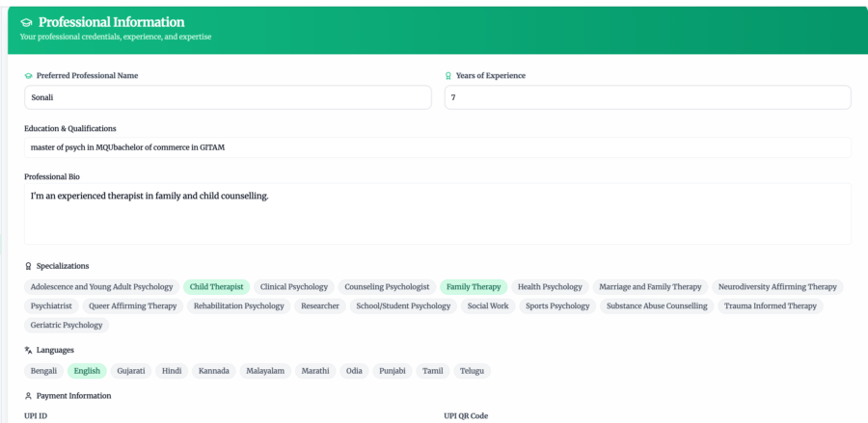Select the Health Psychology specialization
Image resolution: width=868 pixels, height=423 pixels.
pyautogui.click(x=550, y=287)
